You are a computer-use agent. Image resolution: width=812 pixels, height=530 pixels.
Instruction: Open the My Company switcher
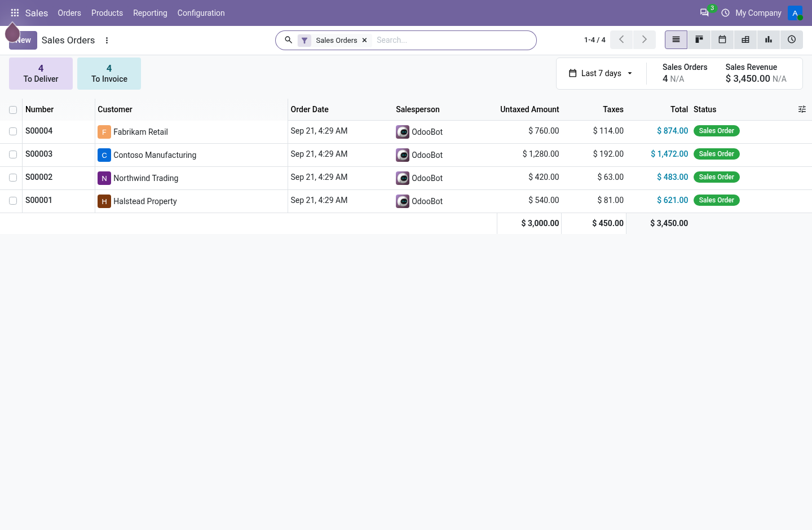pyautogui.click(x=758, y=13)
